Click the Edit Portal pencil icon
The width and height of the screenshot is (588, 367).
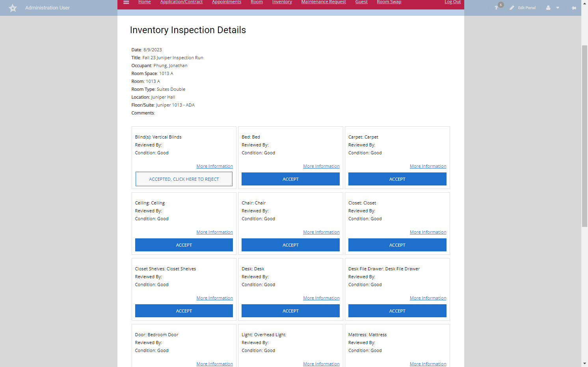(512, 8)
